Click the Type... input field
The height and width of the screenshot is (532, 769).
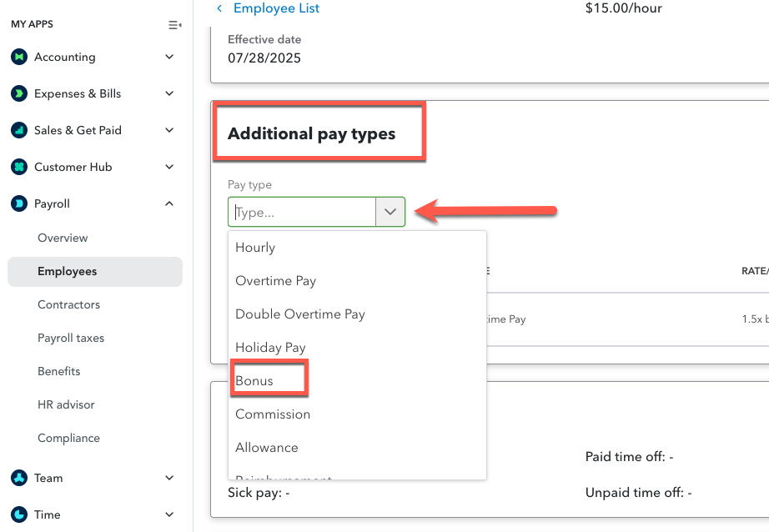300,212
